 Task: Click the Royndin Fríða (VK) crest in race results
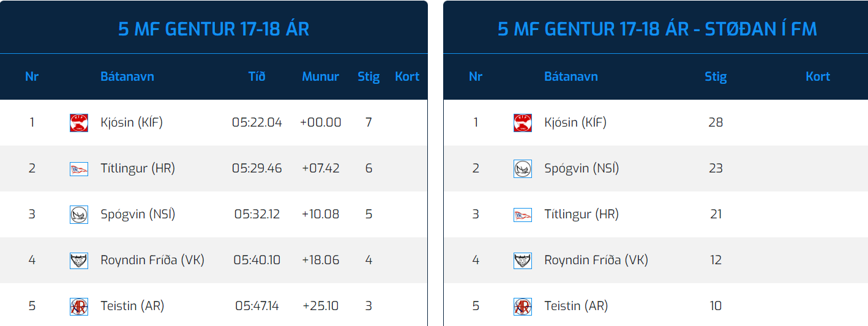click(x=79, y=261)
